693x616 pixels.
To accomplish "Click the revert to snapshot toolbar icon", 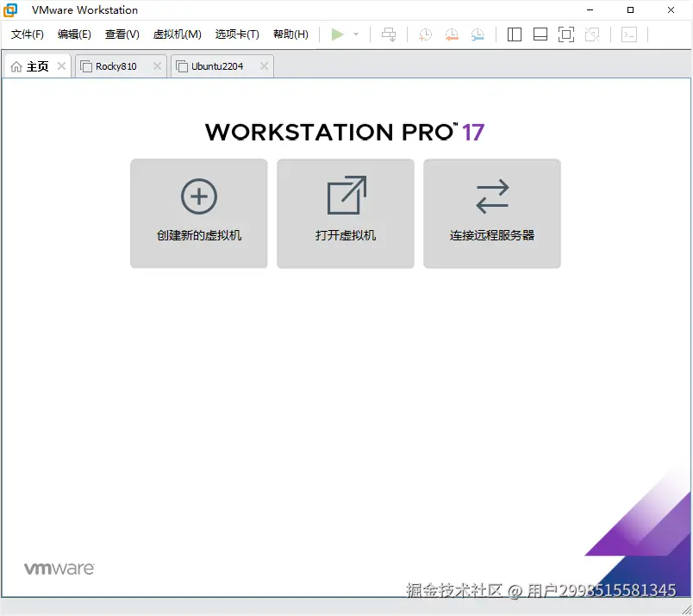I will tap(452, 34).
